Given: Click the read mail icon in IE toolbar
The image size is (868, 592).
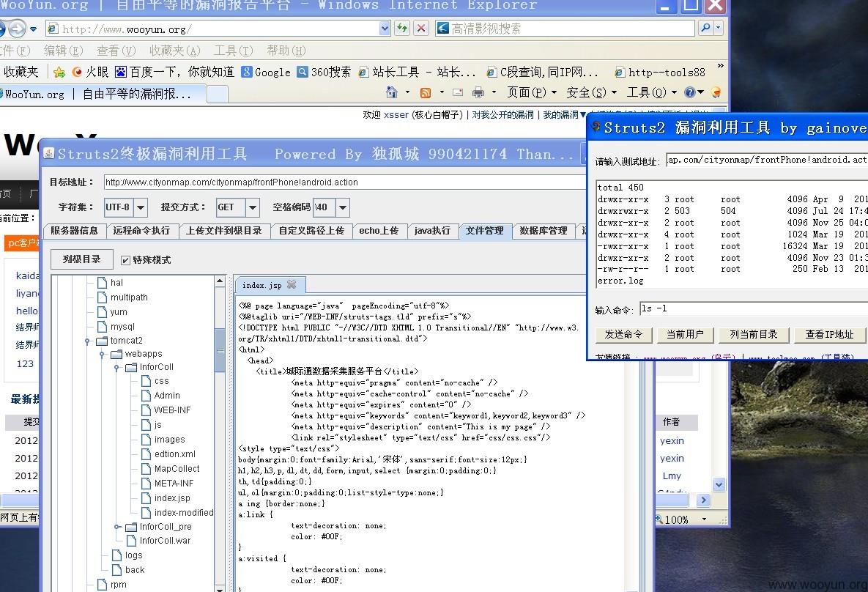Looking at the screenshot, I should [458, 92].
